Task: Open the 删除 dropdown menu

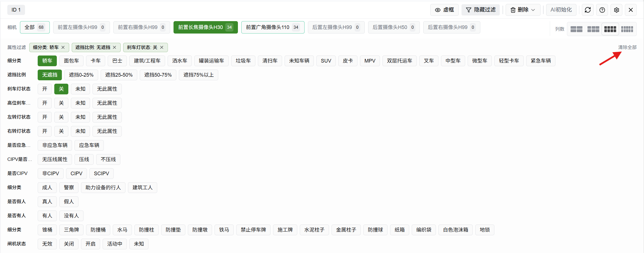Action: coord(523,10)
